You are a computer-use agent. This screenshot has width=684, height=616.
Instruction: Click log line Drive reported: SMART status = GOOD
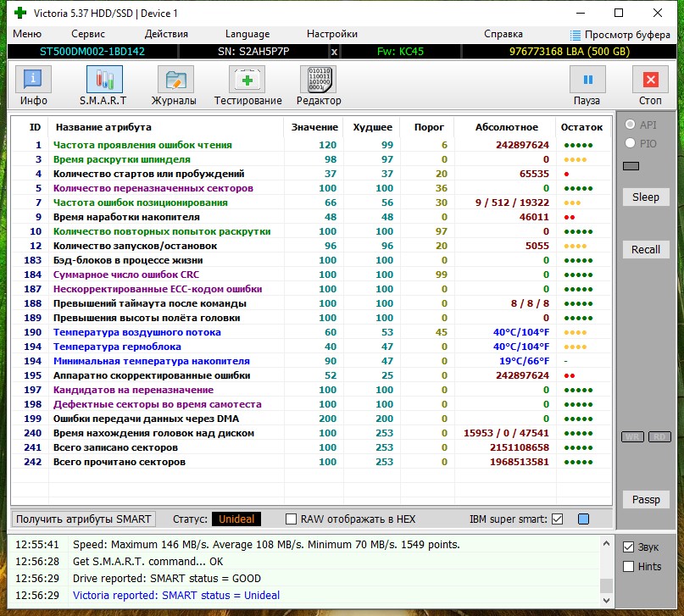click(167, 578)
